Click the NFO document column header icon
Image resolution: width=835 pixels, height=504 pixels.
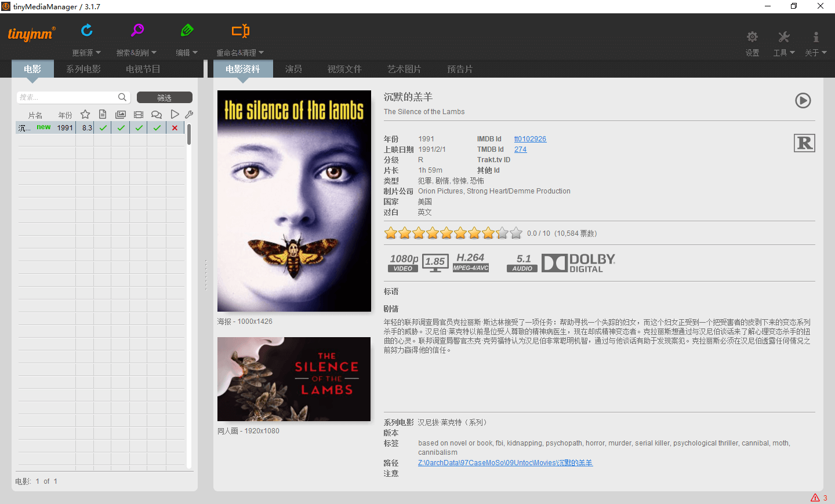click(103, 115)
